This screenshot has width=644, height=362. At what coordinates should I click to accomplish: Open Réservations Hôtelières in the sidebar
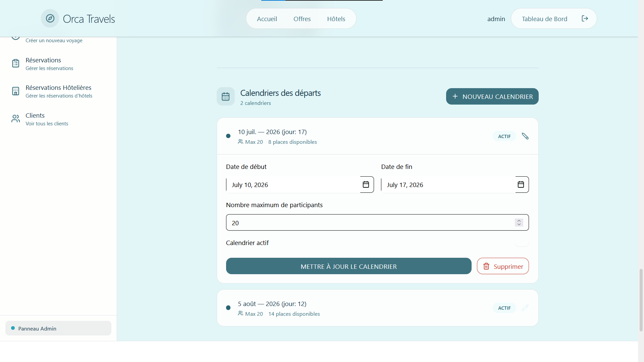(x=58, y=91)
